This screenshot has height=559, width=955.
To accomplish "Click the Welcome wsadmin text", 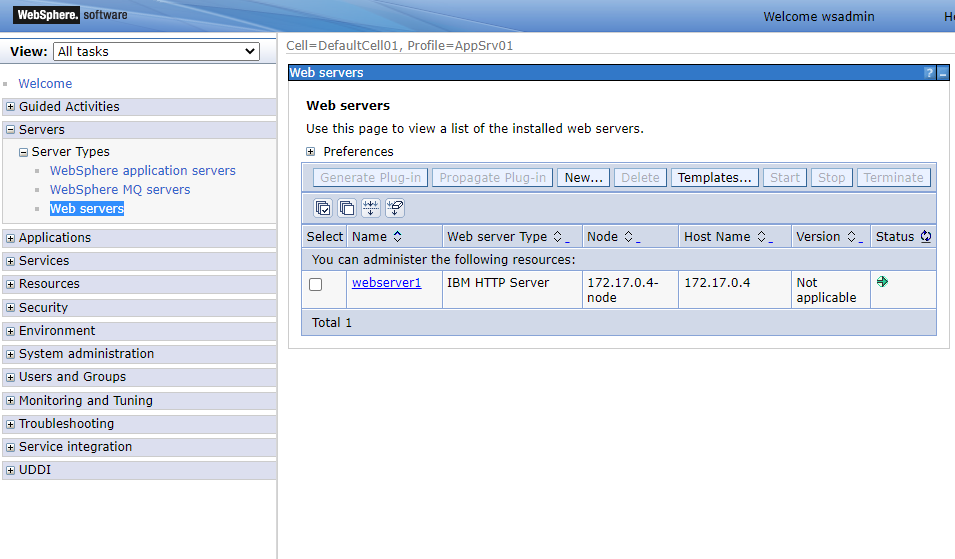I will tap(819, 16).
